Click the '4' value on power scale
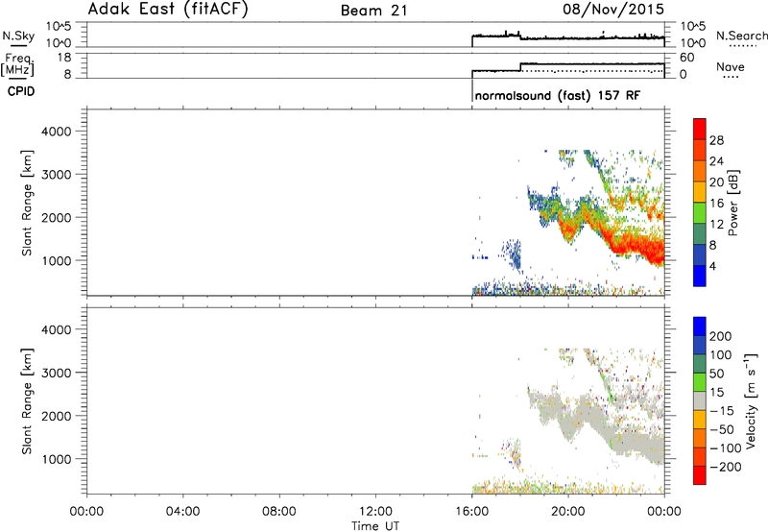768x532 pixels. 712,266
